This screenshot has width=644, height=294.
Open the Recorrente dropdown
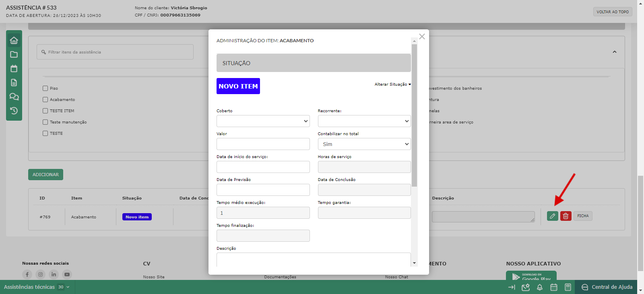click(364, 121)
